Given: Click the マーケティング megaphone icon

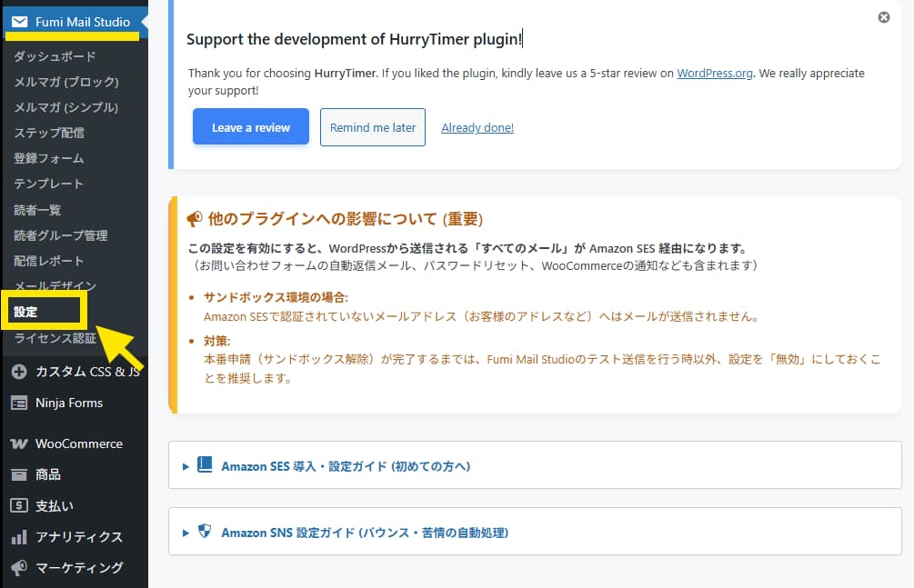Looking at the screenshot, I should tap(19, 568).
